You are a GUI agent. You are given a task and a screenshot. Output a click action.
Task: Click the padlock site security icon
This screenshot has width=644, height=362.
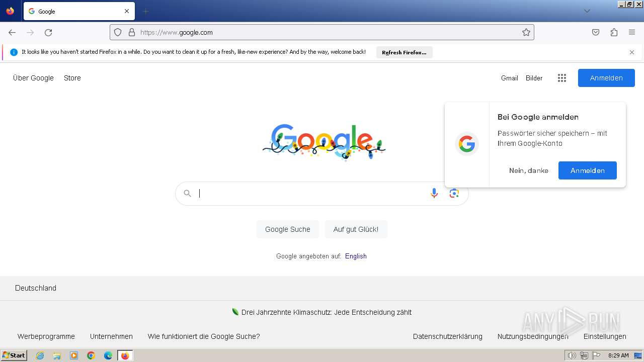132,32
